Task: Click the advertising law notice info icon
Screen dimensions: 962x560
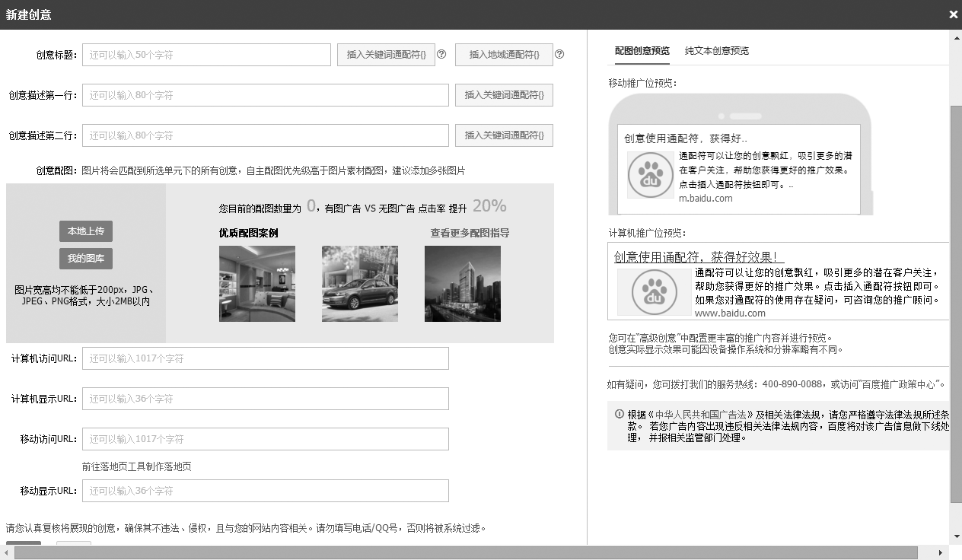Action: [x=619, y=414]
